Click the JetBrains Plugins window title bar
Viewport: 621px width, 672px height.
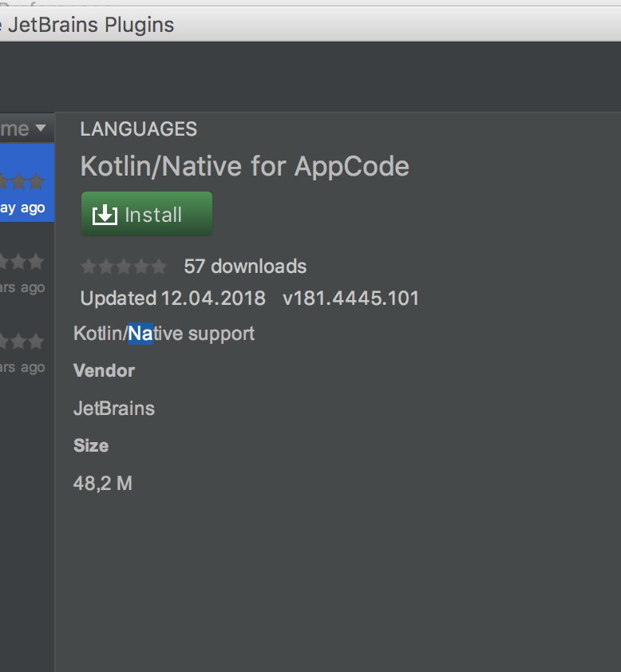pyautogui.click(x=310, y=25)
